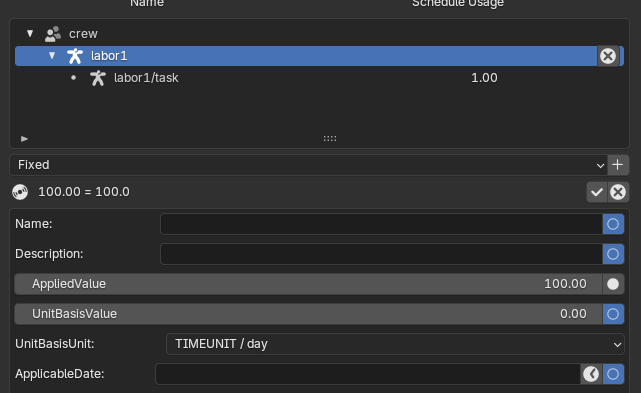Click the labor1 resource figure icon
641x393 pixels.
[x=75, y=56]
